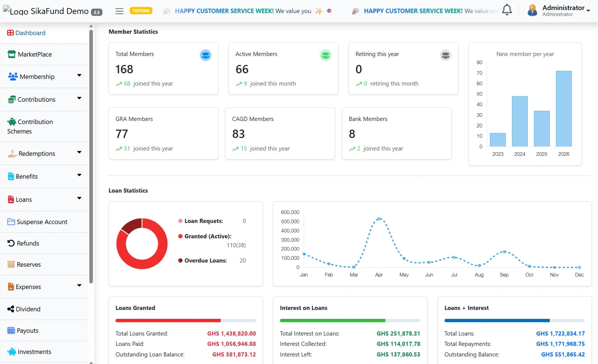Expand the Benefits submenu arrow
Screen dimensions: 598x364
point(79,175)
